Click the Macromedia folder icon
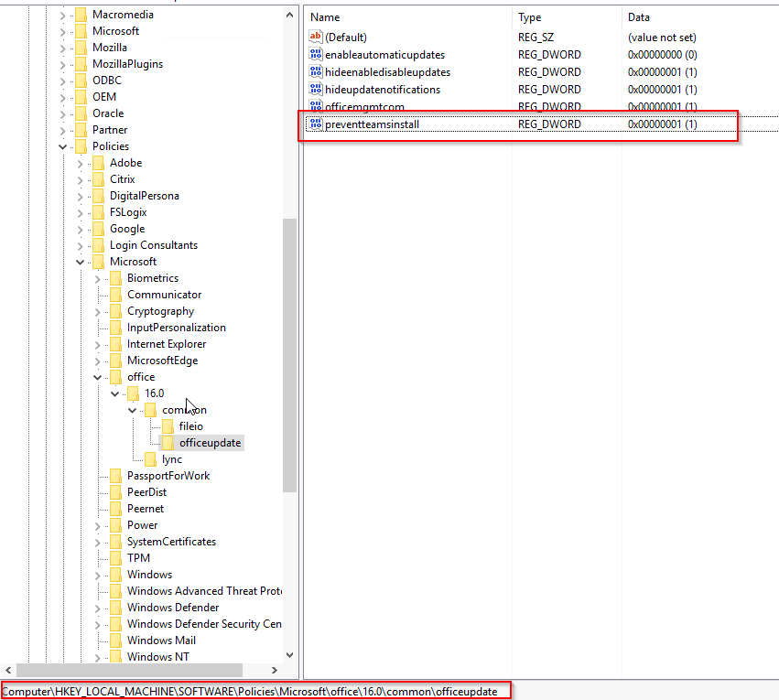Screen dimensions: 779x700 coord(81,15)
